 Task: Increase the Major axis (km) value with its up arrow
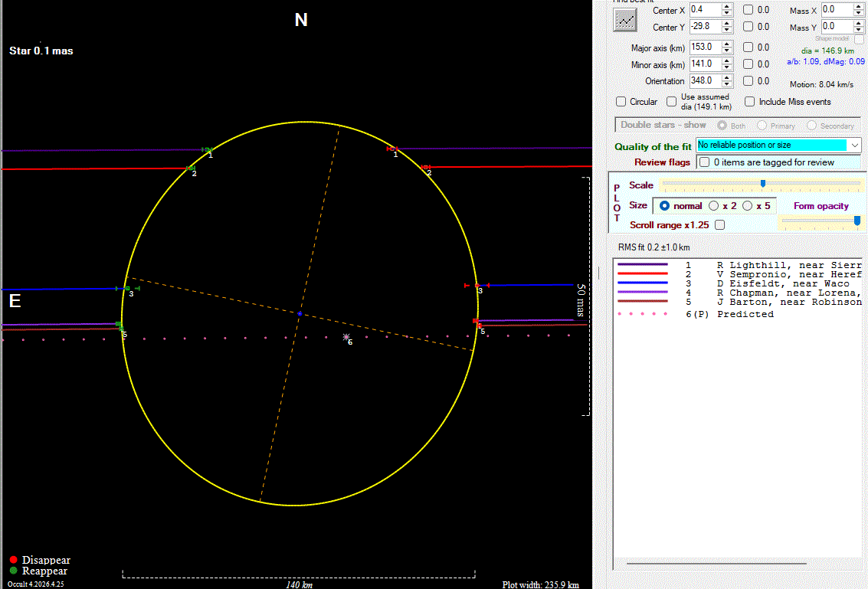pos(727,44)
